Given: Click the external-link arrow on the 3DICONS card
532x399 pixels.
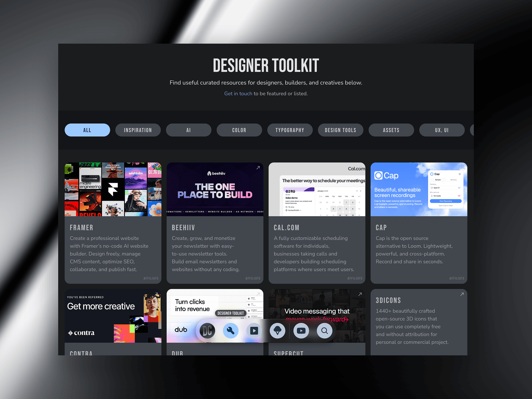Looking at the screenshot, I should pos(462,294).
